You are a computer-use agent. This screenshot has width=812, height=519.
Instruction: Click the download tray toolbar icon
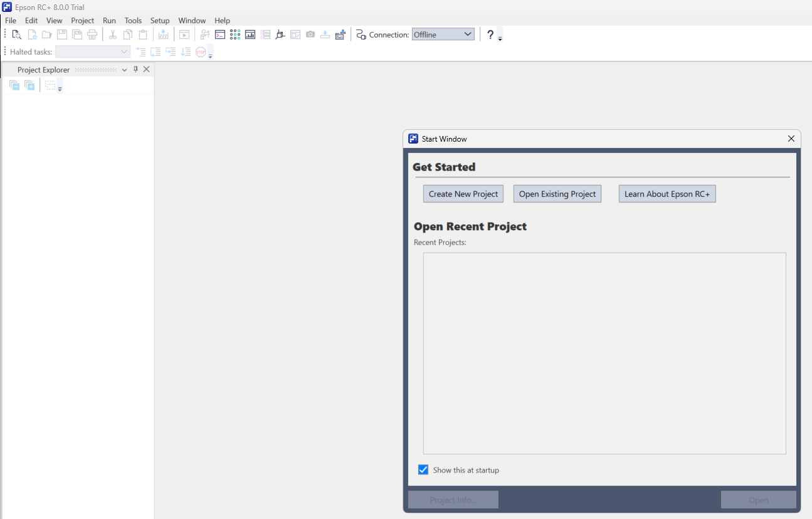click(325, 34)
